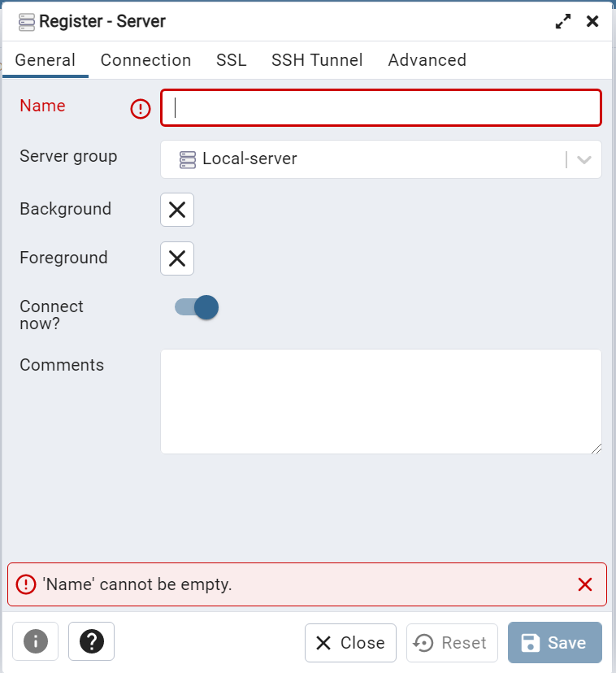This screenshot has height=673, width=616.
Task: Open the help question-mark button
Action: coord(92,641)
